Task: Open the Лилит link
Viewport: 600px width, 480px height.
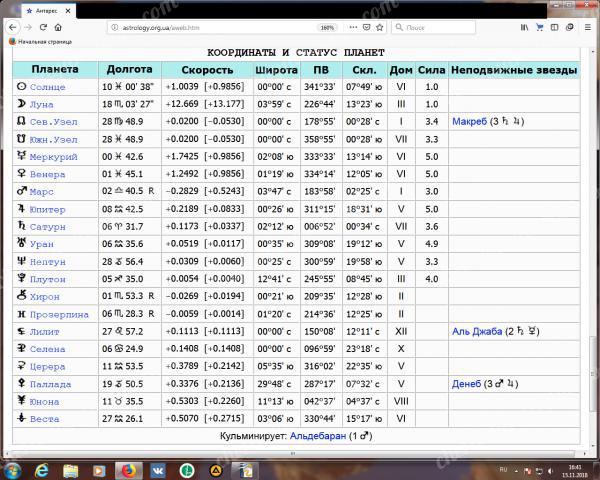Action: [x=44, y=332]
